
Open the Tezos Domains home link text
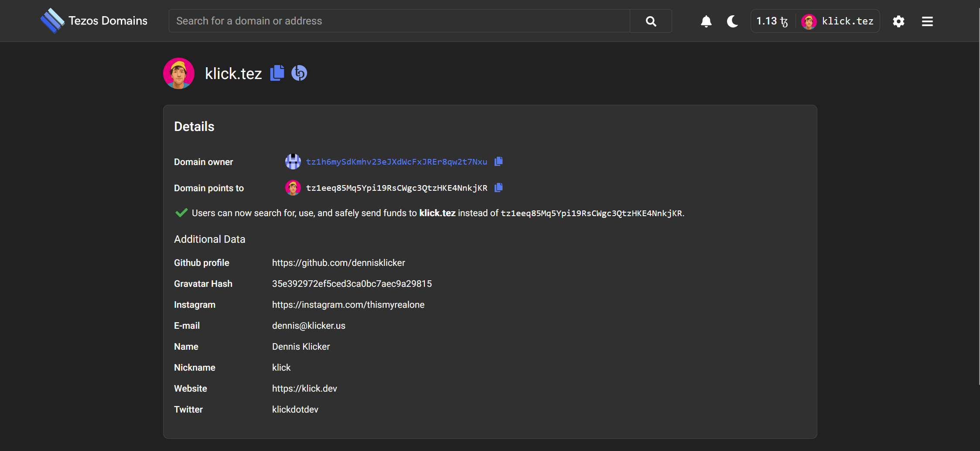pyautogui.click(x=108, y=21)
